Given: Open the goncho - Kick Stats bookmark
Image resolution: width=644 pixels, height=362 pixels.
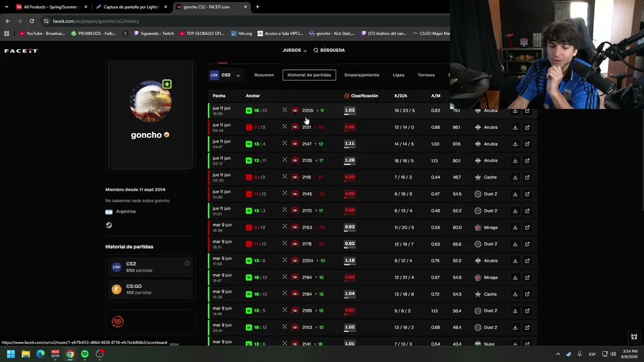Looking at the screenshot, I should [332, 34].
